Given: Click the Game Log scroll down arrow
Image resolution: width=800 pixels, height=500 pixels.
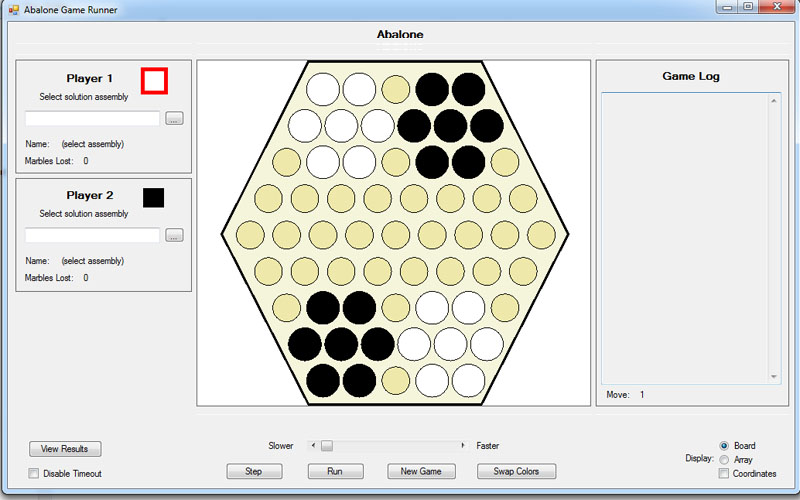Looking at the screenshot, I should [773, 377].
